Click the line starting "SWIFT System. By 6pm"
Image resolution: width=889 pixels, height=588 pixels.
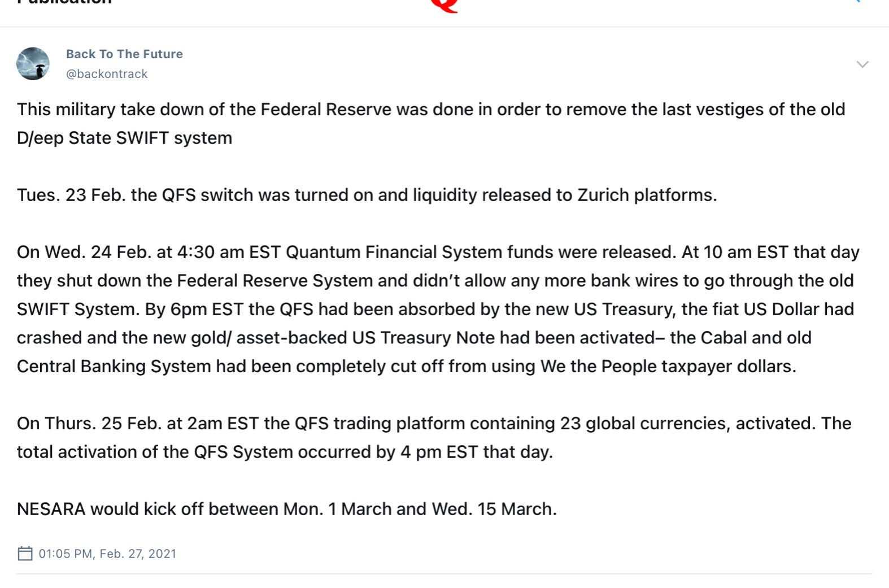point(435,309)
